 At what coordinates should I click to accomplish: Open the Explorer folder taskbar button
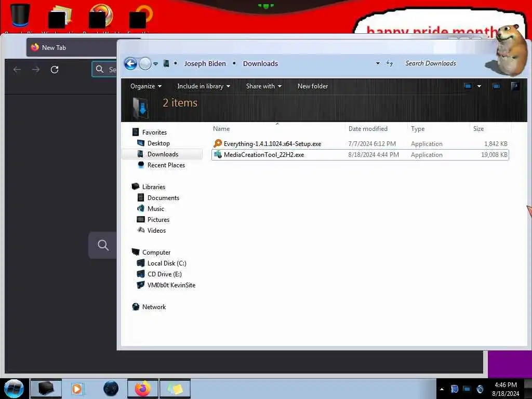[x=46, y=389]
